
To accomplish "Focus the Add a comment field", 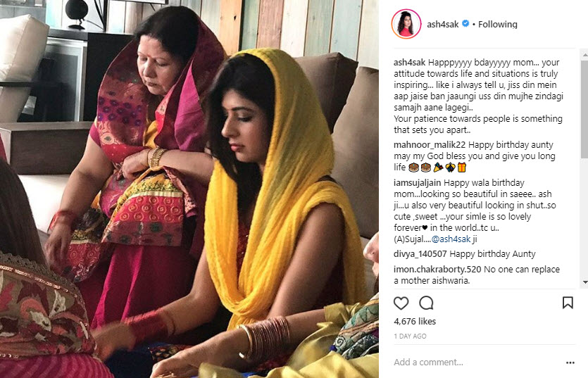I will pos(476,363).
